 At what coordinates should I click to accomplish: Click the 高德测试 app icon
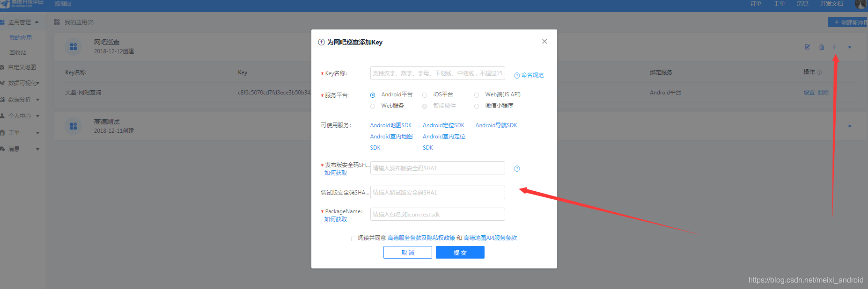[x=74, y=126]
